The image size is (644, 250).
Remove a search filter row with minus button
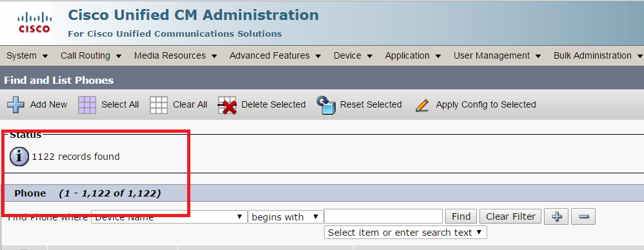(x=583, y=216)
